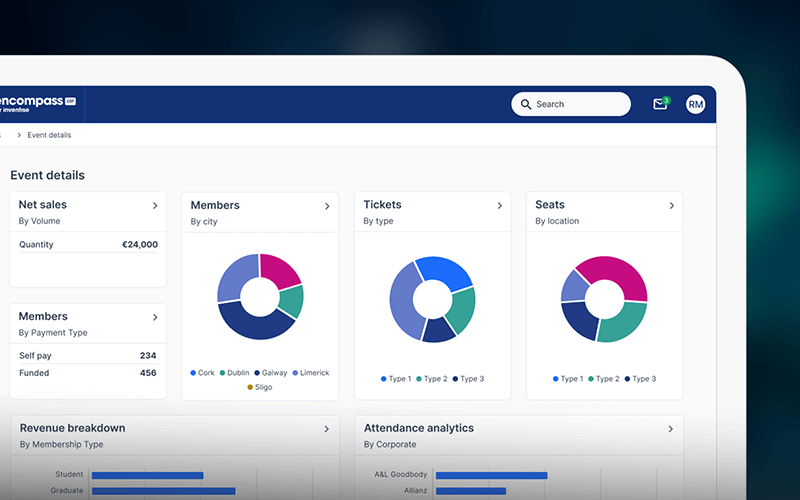Toggle Cork legend item in Members chart
The image size is (800, 500).
point(203,373)
